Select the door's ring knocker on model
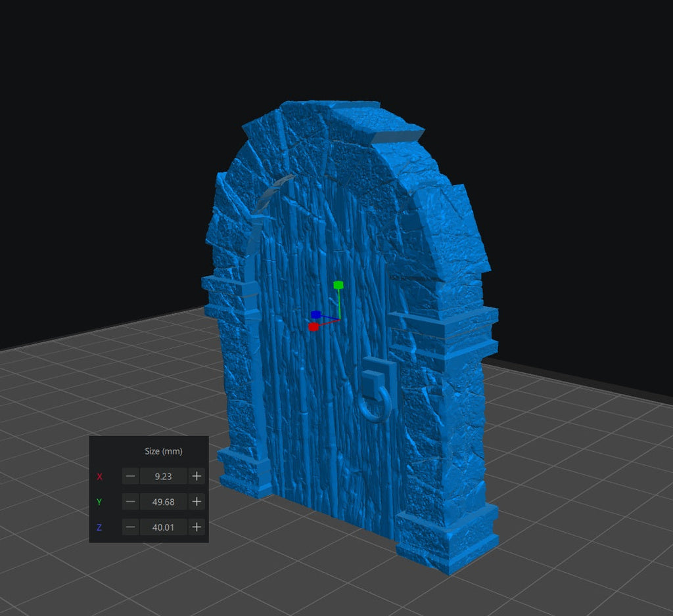The image size is (673, 616). pyautogui.click(x=373, y=405)
